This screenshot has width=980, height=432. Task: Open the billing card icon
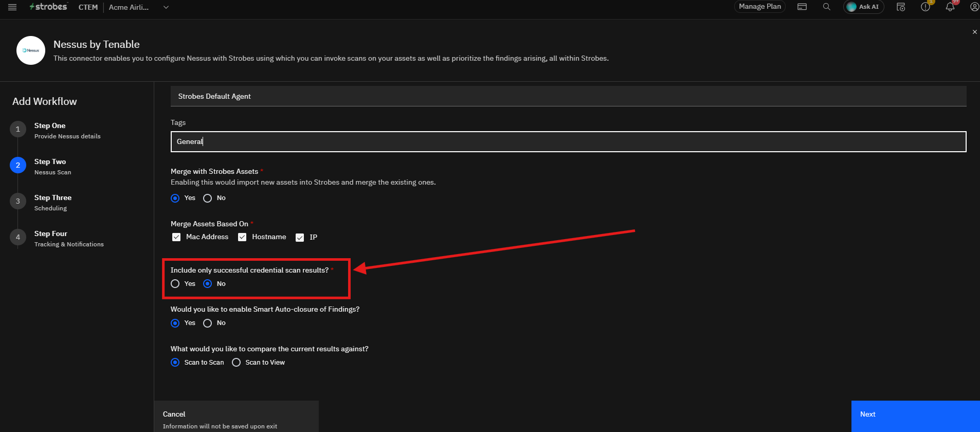[x=802, y=7]
